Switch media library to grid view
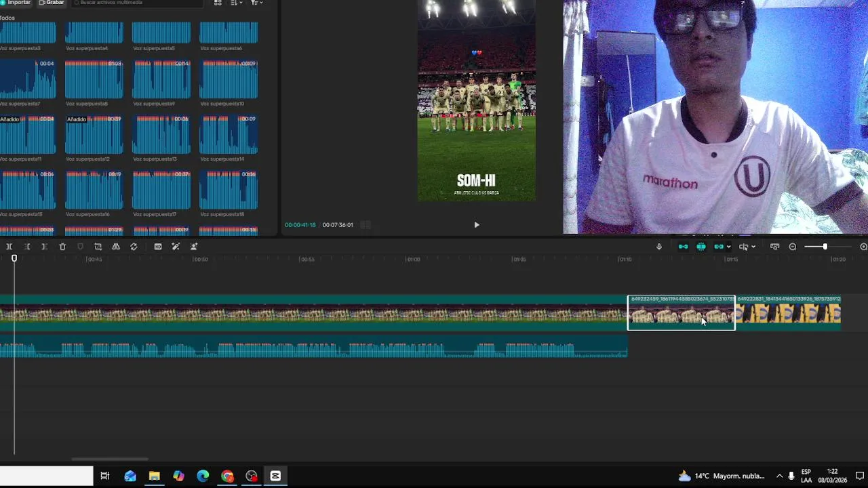This screenshot has width=868, height=488. pyautogui.click(x=218, y=3)
